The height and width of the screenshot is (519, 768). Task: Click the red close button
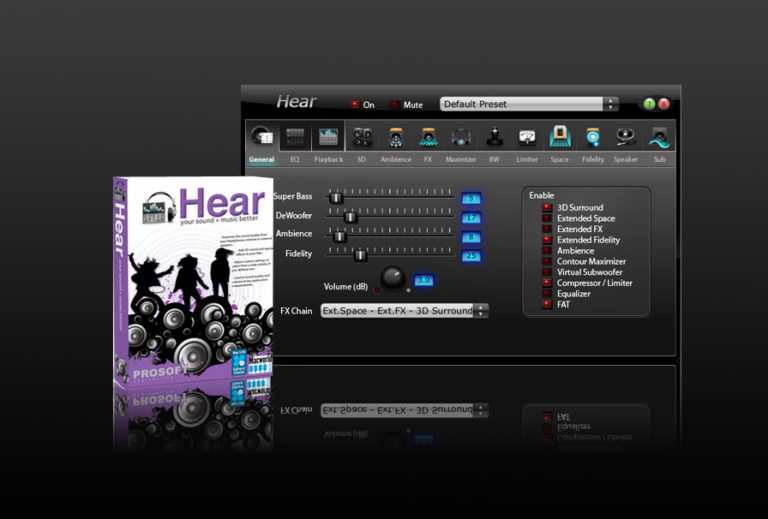tap(664, 104)
